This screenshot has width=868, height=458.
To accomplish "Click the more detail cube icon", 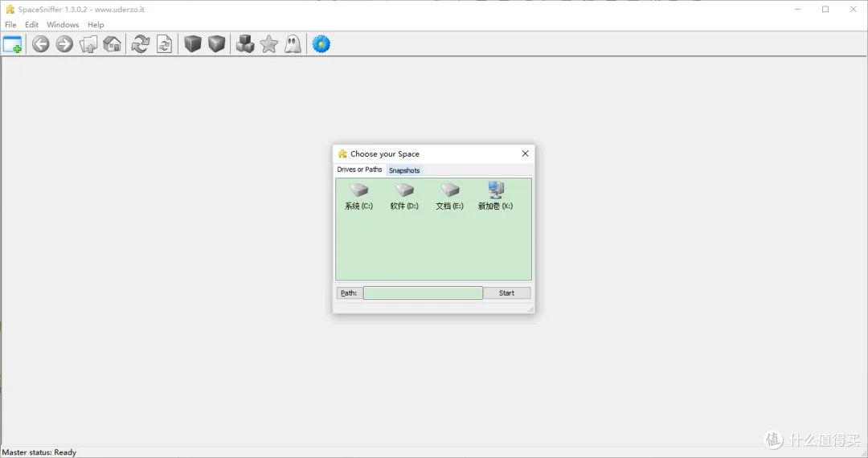I will tap(216, 44).
